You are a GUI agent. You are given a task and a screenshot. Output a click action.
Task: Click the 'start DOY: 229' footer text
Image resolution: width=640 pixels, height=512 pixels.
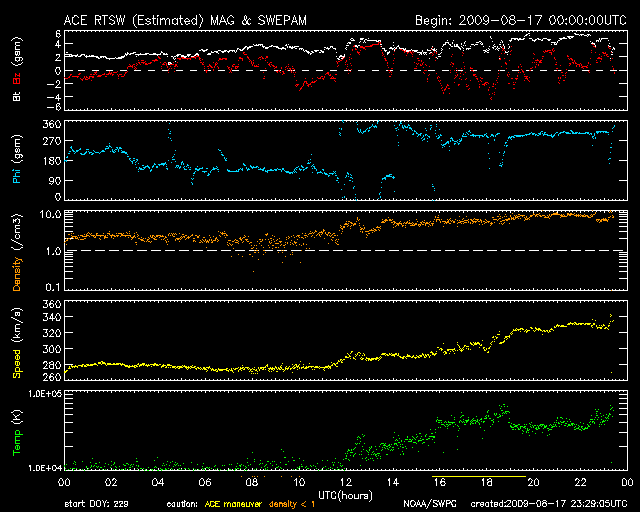96,504
